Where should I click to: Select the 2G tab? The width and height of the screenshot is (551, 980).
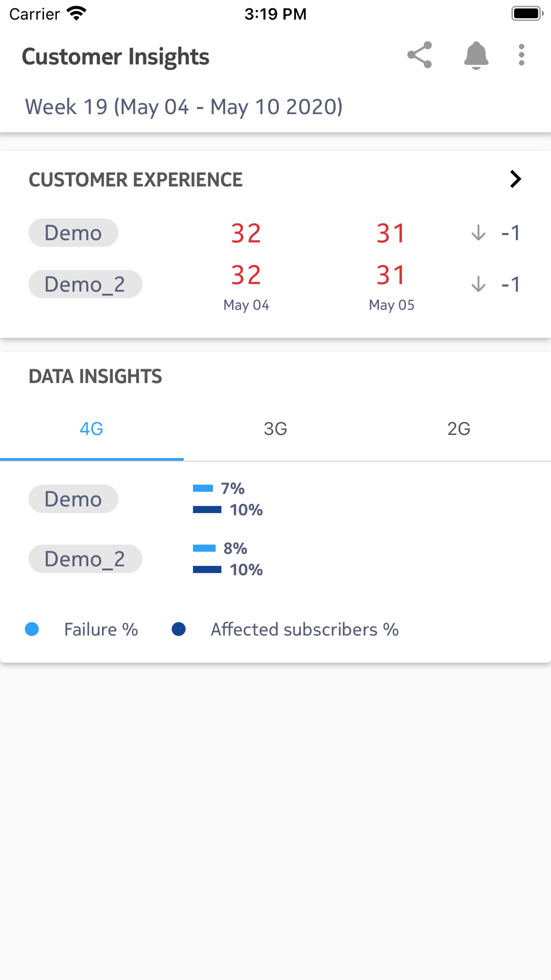[x=458, y=429]
